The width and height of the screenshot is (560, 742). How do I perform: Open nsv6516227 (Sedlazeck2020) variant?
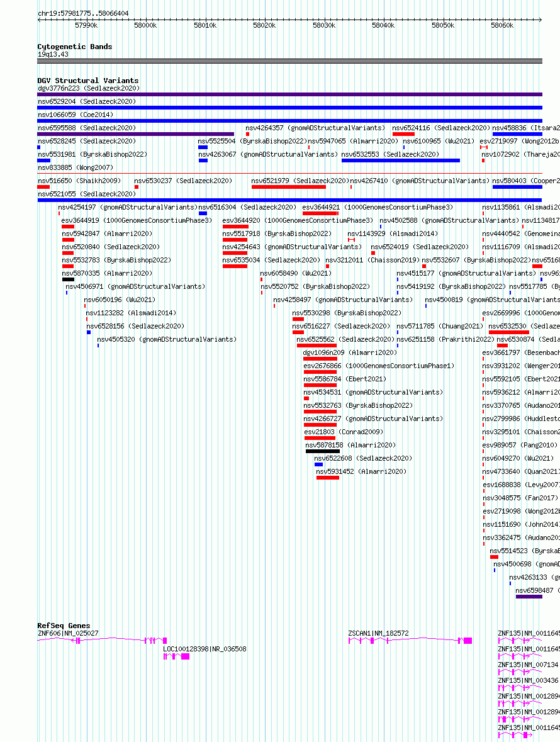[341, 327]
